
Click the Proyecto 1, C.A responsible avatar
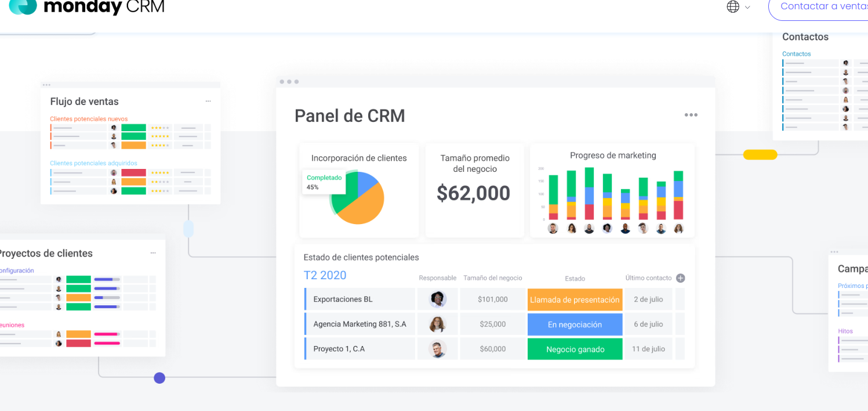click(438, 349)
